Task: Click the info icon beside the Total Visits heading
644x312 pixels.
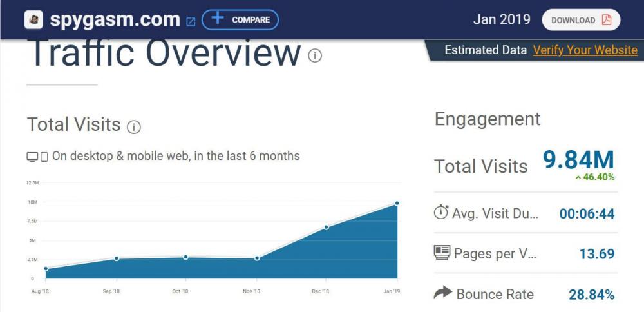Action: click(x=133, y=127)
